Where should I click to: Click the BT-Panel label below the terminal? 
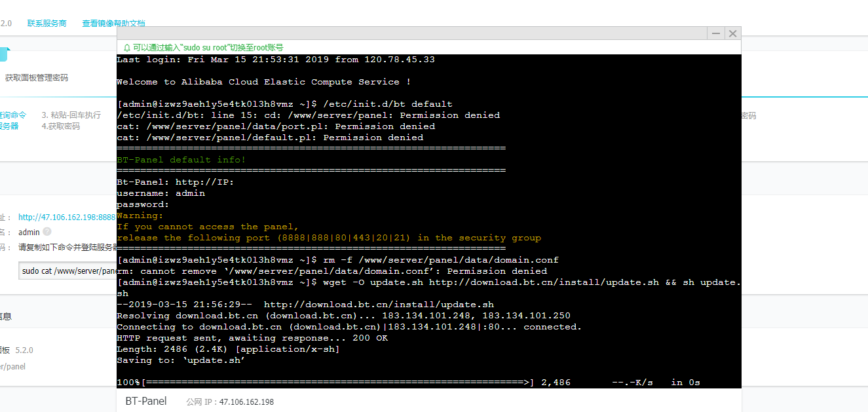[x=146, y=401]
